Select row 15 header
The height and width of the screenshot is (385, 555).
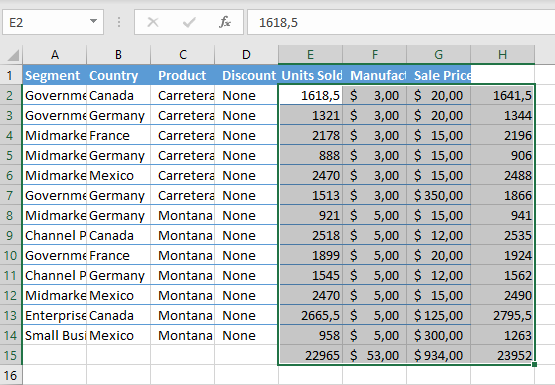tap(11, 355)
